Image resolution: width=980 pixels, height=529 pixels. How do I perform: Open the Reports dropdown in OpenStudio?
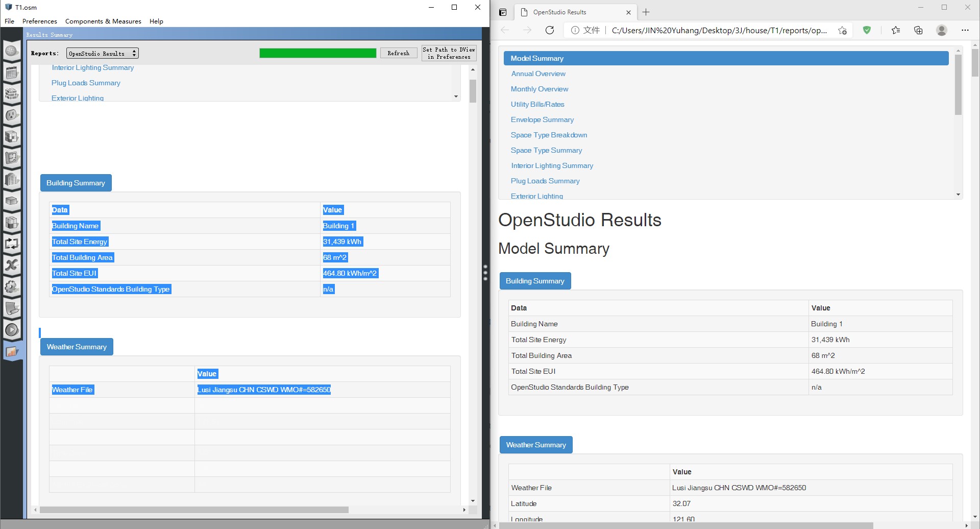click(103, 53)
